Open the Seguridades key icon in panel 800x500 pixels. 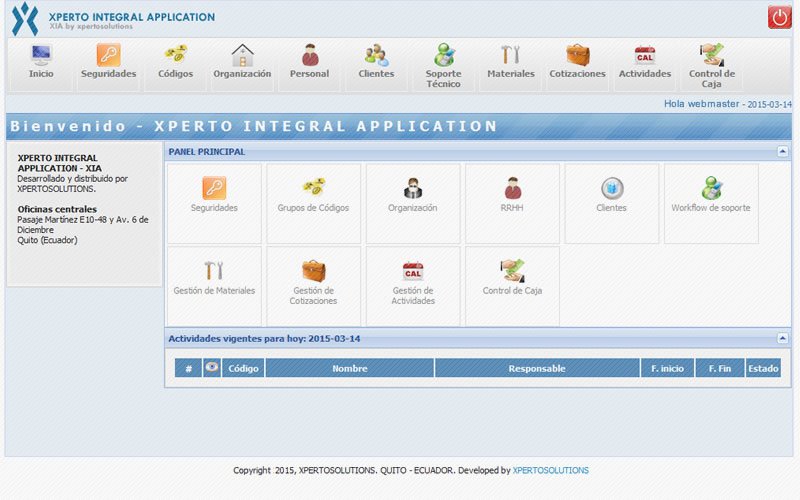[x=214, y=188]
